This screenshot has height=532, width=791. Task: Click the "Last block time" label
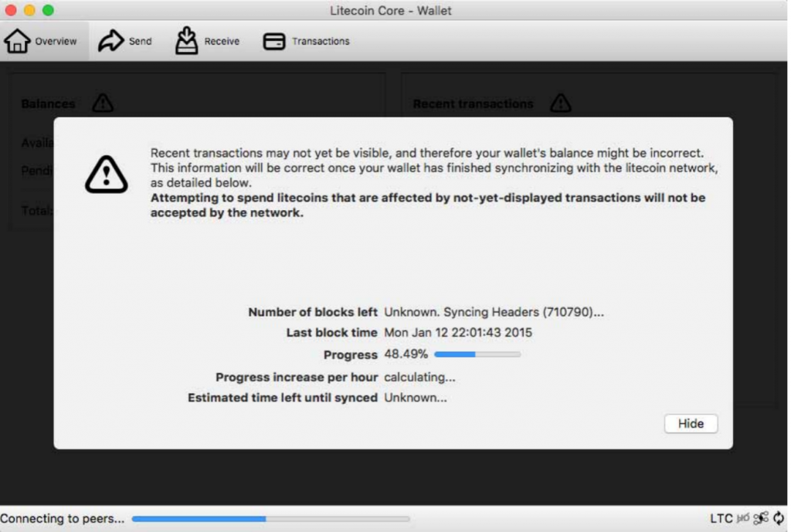point(332,333)
